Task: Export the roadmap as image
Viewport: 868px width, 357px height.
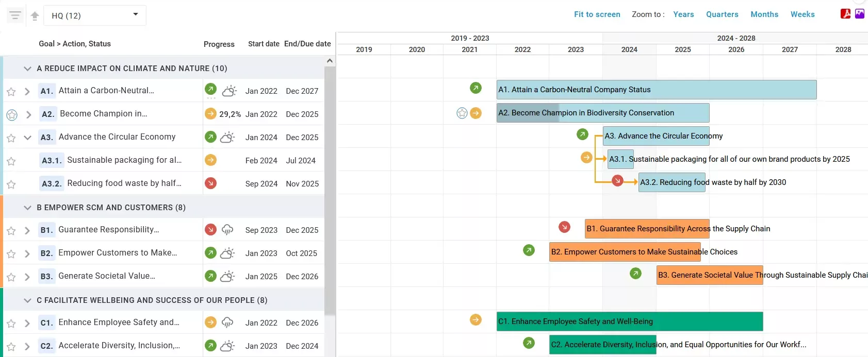Action: [x=860, y=14]
